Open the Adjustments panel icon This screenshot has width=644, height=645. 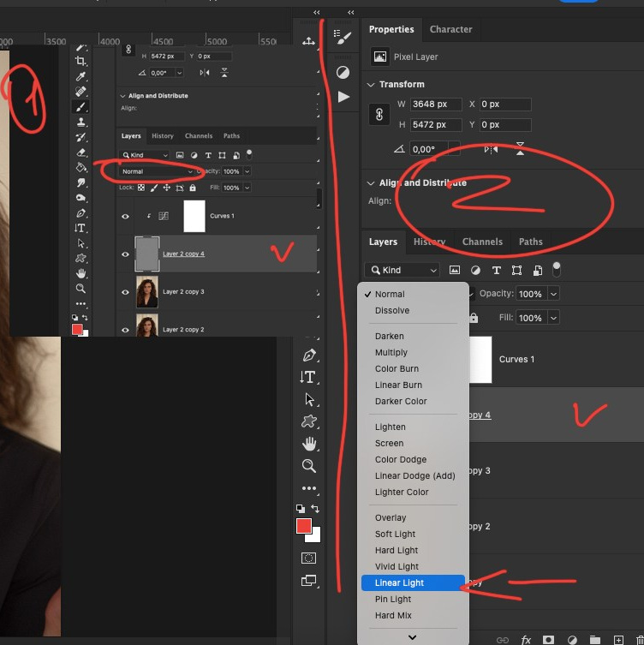(x=343, y=73)
